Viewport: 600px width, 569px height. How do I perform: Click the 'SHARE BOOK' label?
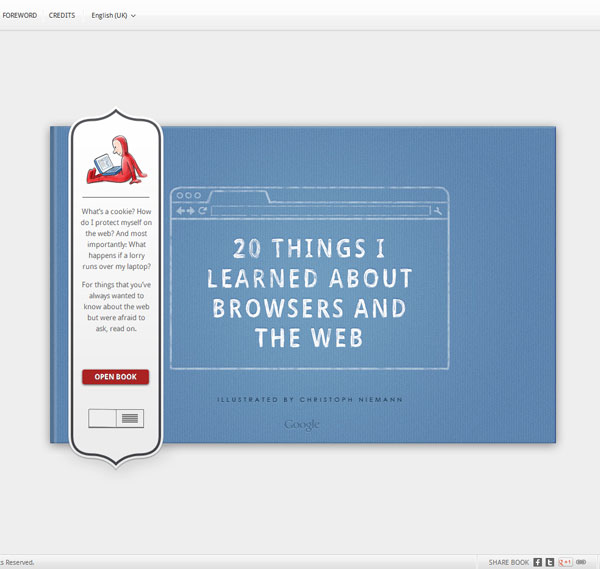(509, 562)
